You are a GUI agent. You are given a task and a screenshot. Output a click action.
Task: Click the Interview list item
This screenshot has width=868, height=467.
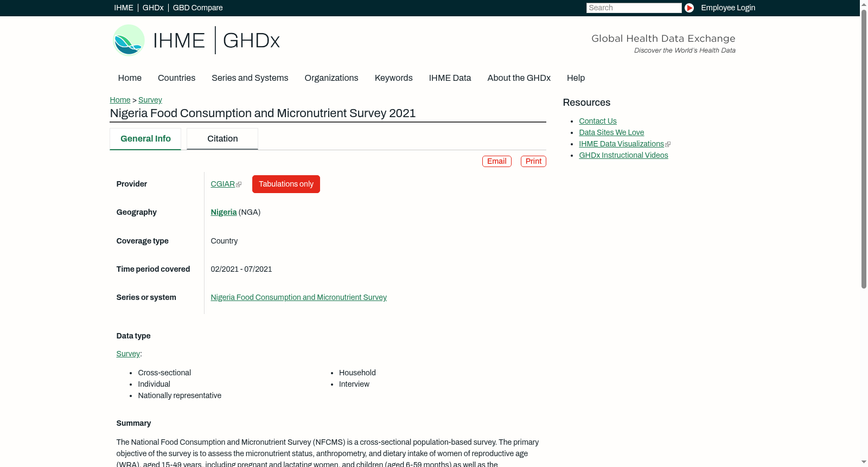(x=354, y=385)
